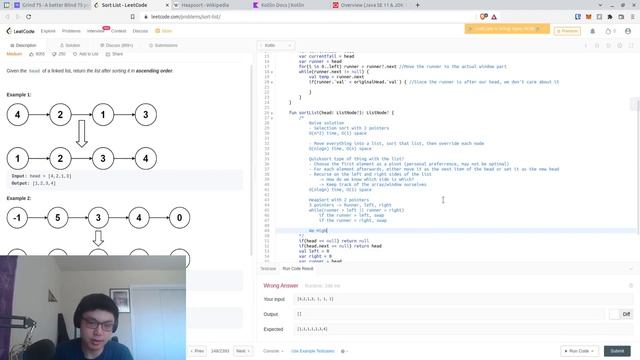Click Use Example Testcases link
The image size is (640, 360).
313,351
